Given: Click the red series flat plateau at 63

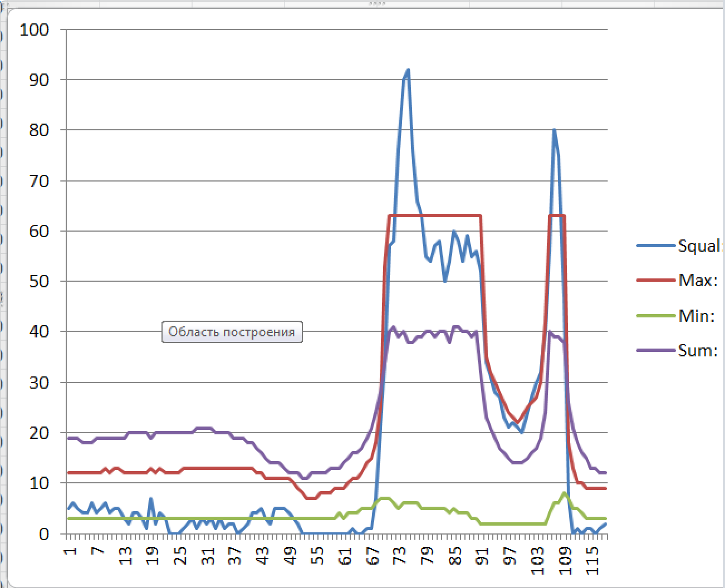Looking at the screenshot, I should 434,215.
